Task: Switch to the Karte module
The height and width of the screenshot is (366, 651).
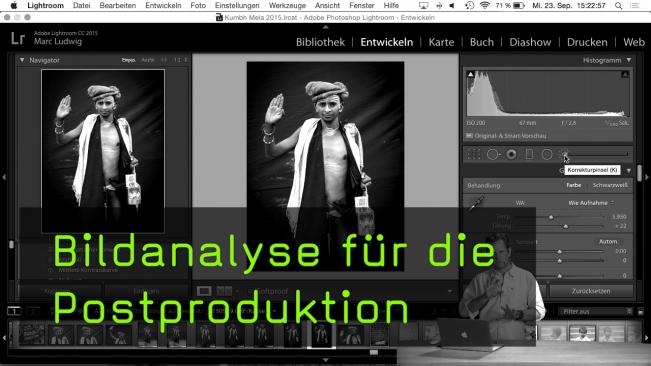Action: [441, 42]
